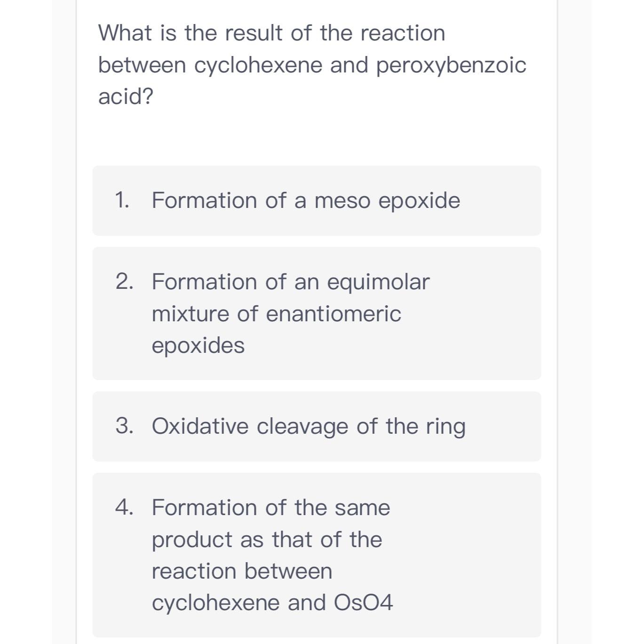
Task: Click the number 1 label
Action: tap(122, 199)
